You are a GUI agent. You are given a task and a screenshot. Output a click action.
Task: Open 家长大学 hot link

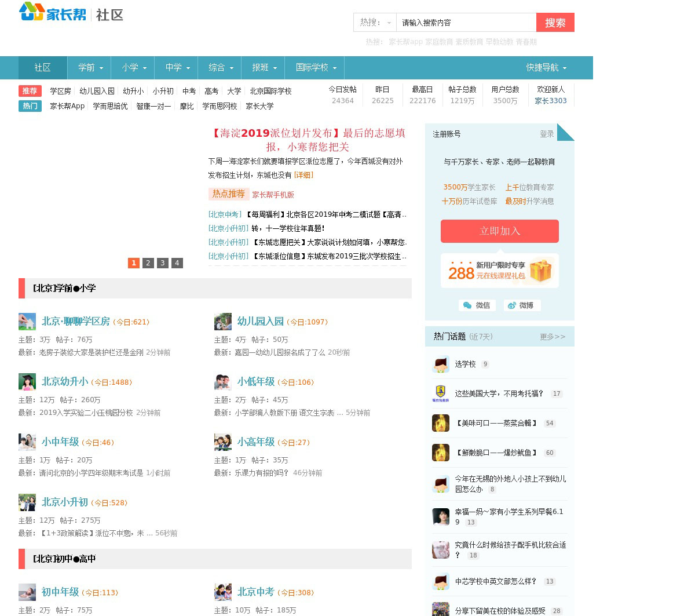tap(259, 106)
